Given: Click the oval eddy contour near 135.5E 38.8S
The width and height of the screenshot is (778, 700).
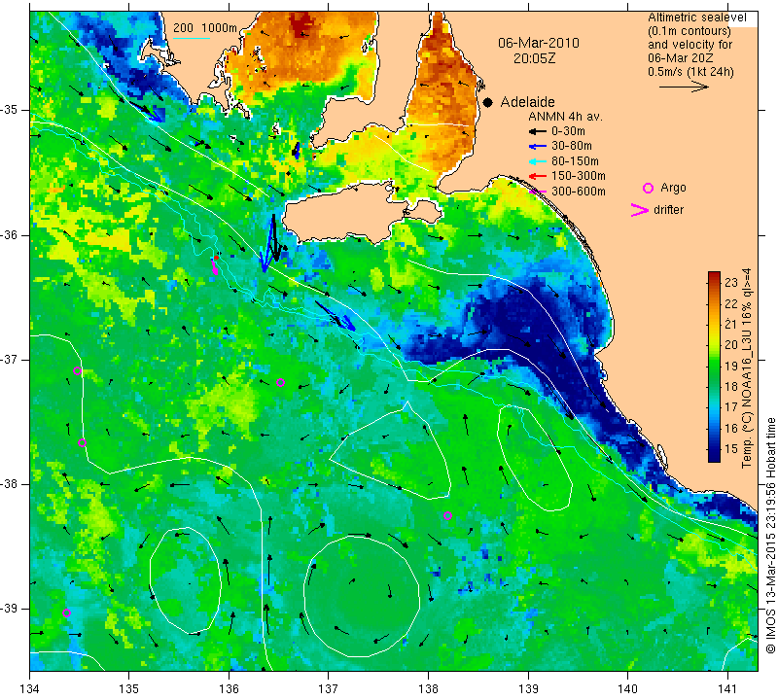Looking at the screenshot, I should point(185,580).
